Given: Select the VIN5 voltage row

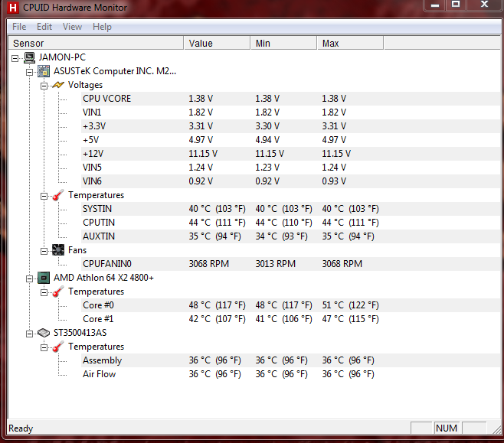Looking at the screenshot, I should coord(291,168).
